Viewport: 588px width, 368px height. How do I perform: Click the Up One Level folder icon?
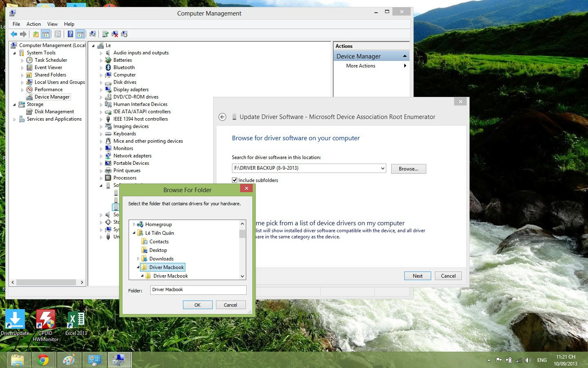coord(36,34)
